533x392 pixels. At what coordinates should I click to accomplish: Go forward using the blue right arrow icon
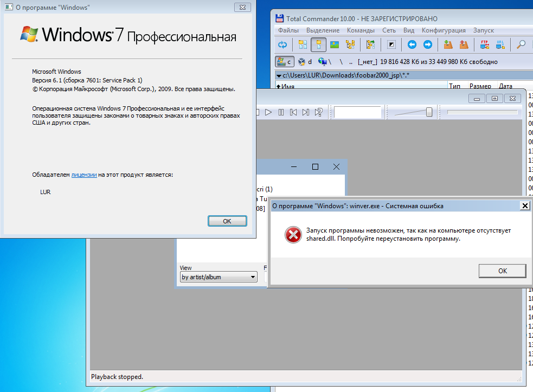[x=428, y=44]
